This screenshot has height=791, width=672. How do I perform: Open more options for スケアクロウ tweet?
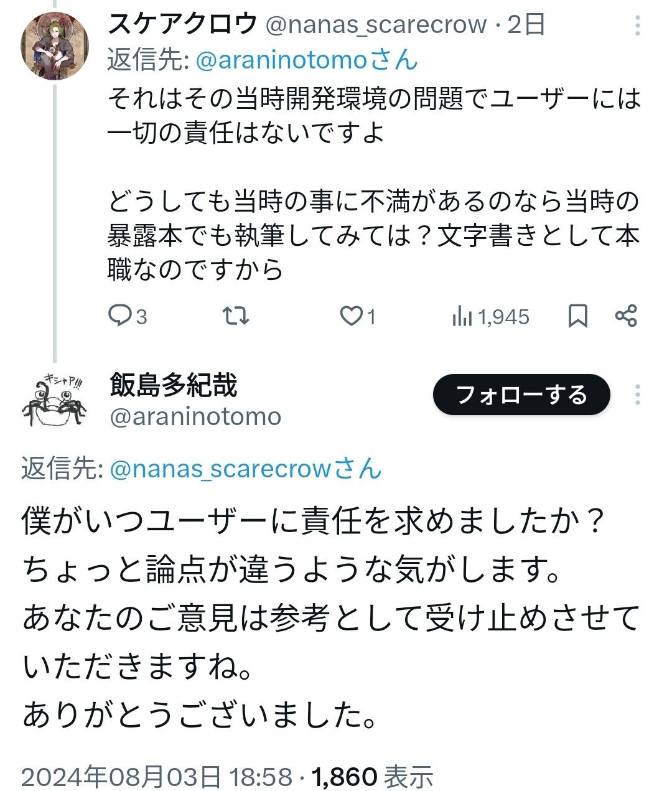tap(638, 26)
